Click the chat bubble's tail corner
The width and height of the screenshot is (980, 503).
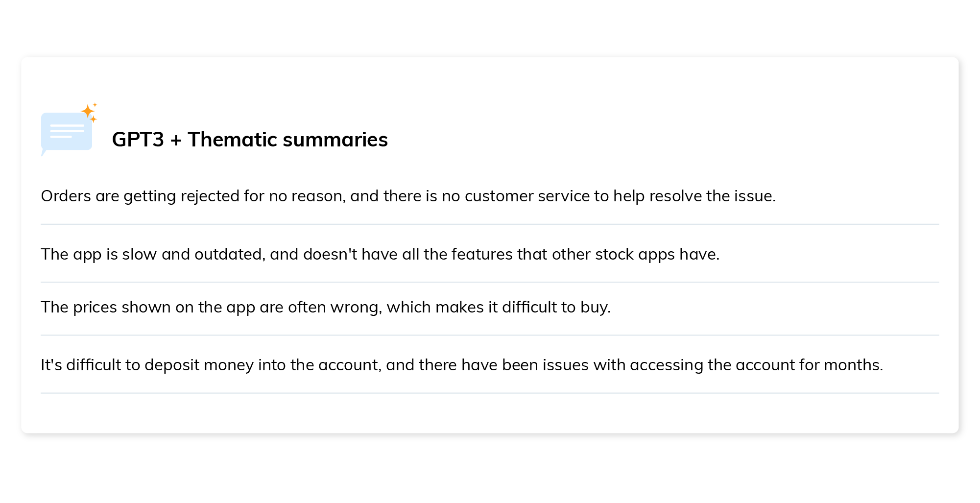pos(44,153)
